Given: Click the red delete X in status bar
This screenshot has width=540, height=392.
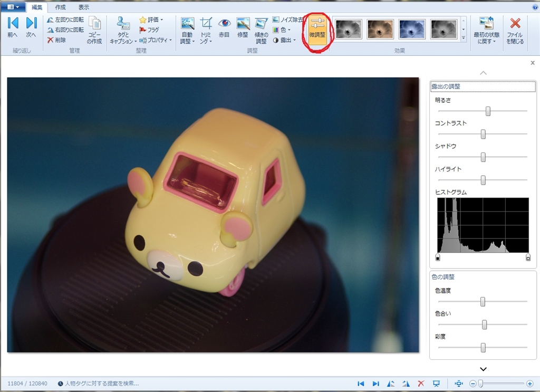Looking at the screenshot, I should (421, 384).
